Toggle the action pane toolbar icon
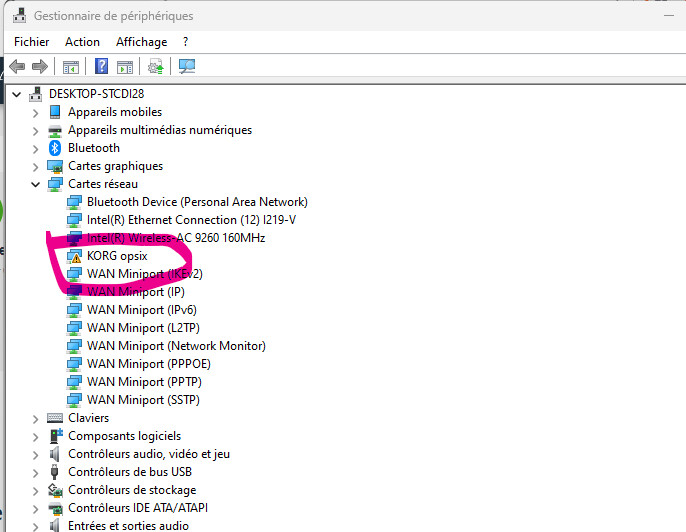The height and width of the screenshot is (532, 686). coord(125,67)
